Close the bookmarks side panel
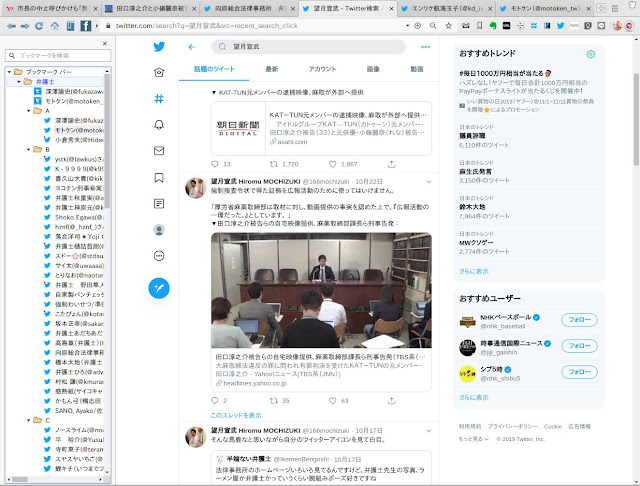 pos(105,43)
